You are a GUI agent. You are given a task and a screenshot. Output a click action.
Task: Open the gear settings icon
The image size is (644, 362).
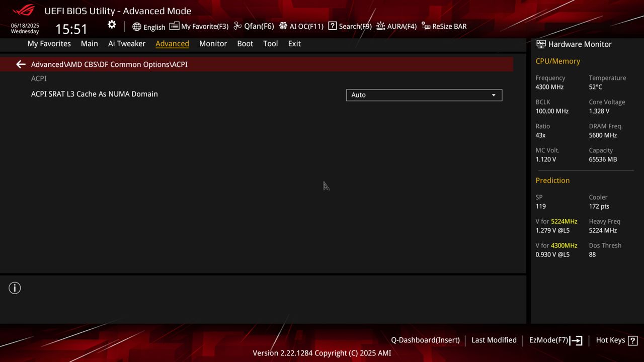tap(111, 24)
